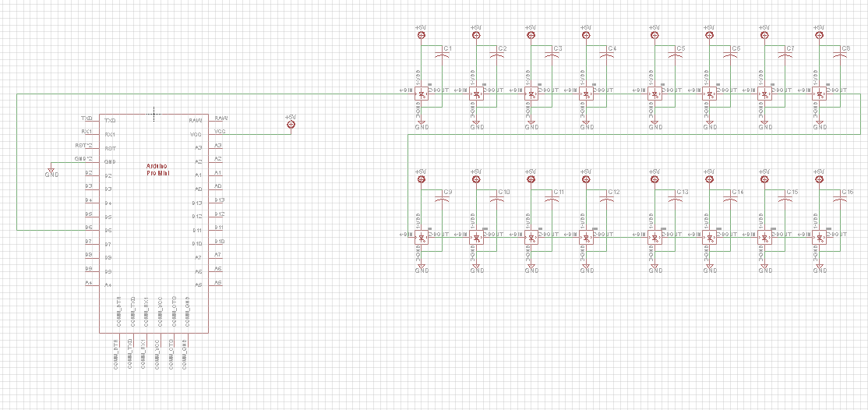Select the COMM_GND label below the Arduino box
This screenshot has width=868, height=410.
coord(185,353)
